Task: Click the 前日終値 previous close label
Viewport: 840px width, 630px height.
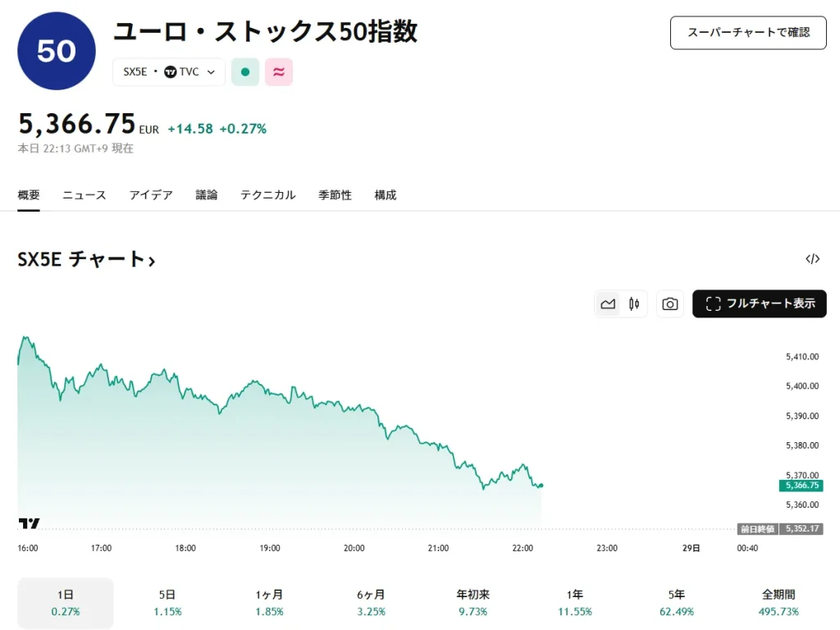Action: (x=757, y=529)
